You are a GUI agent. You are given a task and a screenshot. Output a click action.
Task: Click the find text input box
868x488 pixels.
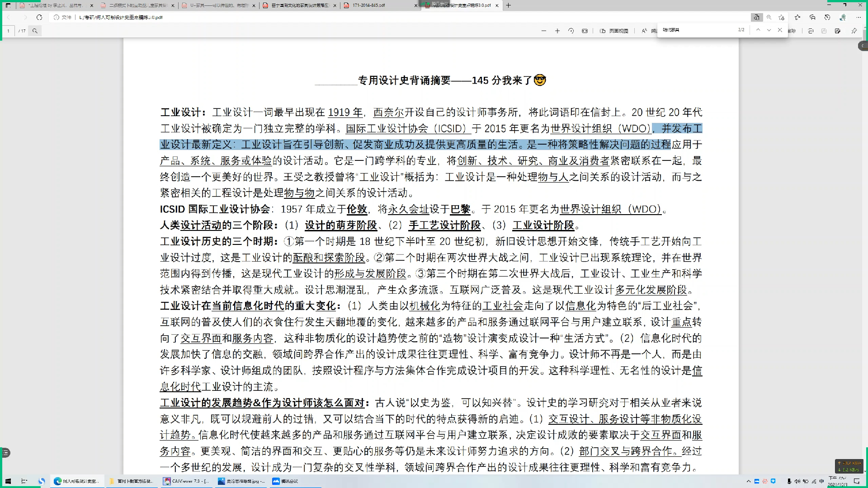click(x=698, y=30)
